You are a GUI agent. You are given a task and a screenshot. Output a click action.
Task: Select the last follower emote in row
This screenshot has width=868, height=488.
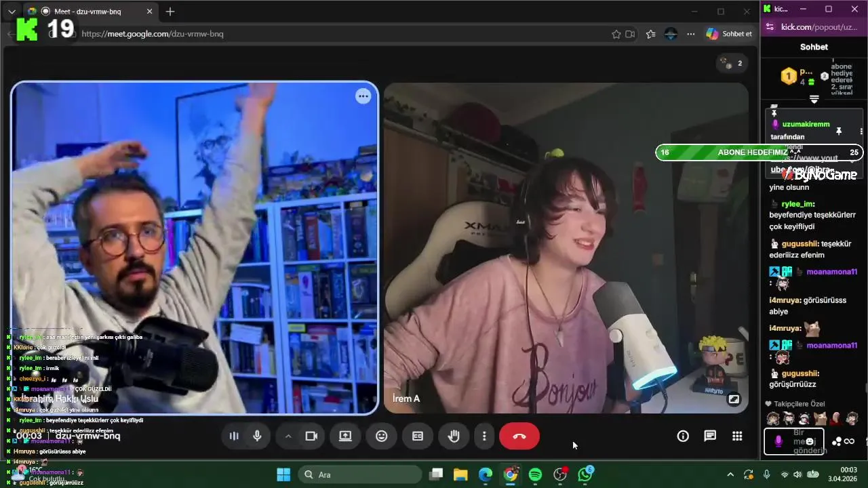coord(852,418)
